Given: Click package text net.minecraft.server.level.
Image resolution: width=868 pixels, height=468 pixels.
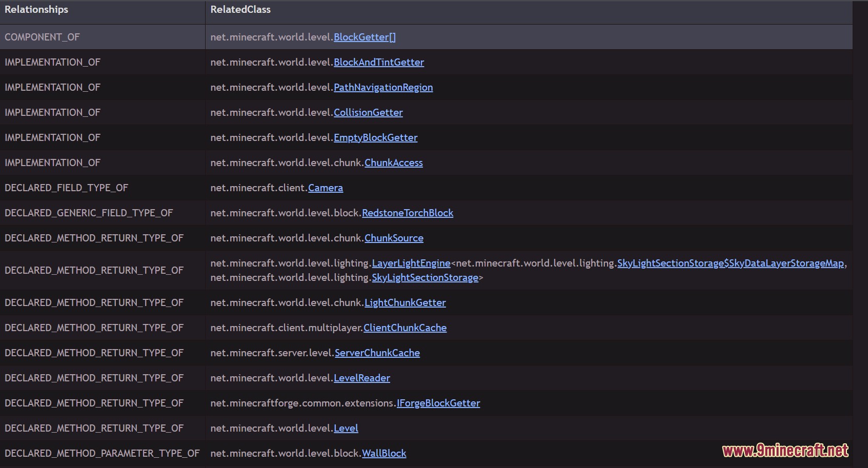Looking at the screenshot, I should pos(272,353).
